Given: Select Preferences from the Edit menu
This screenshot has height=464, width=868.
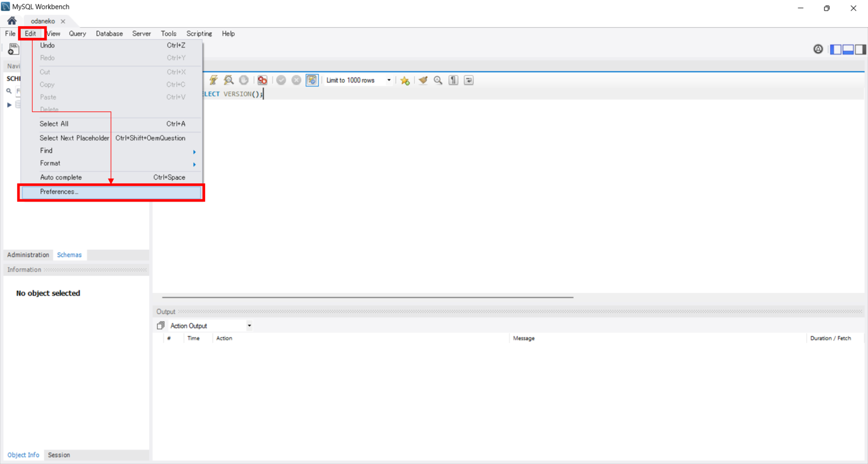Looking at the screenshot, I should click(59, 192).
